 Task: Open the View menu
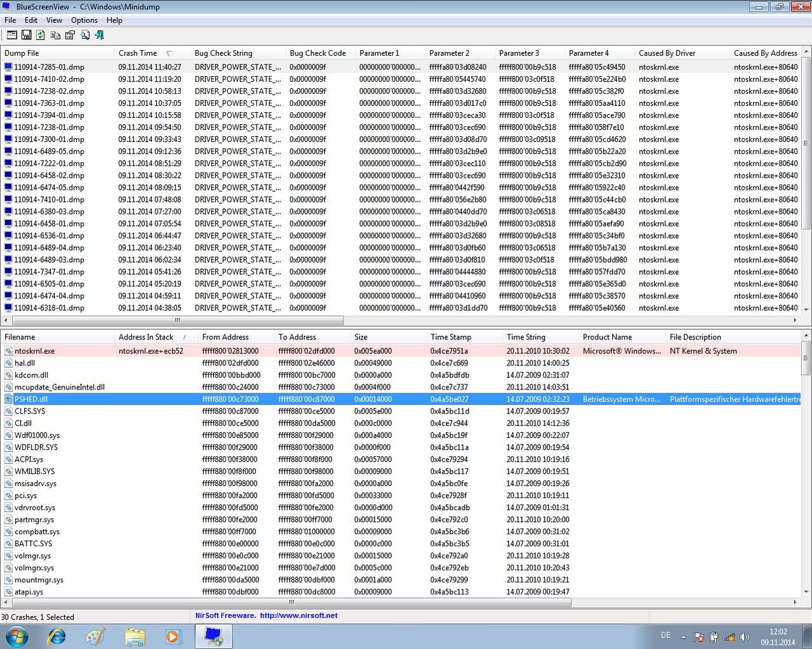(54, 20)
